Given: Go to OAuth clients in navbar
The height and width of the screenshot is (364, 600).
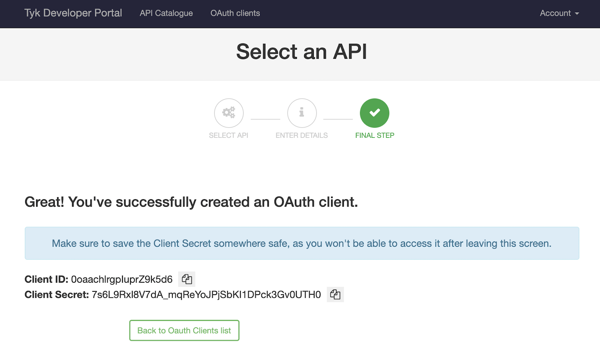Looking at the screenshot, I should (x=235, y=13).
